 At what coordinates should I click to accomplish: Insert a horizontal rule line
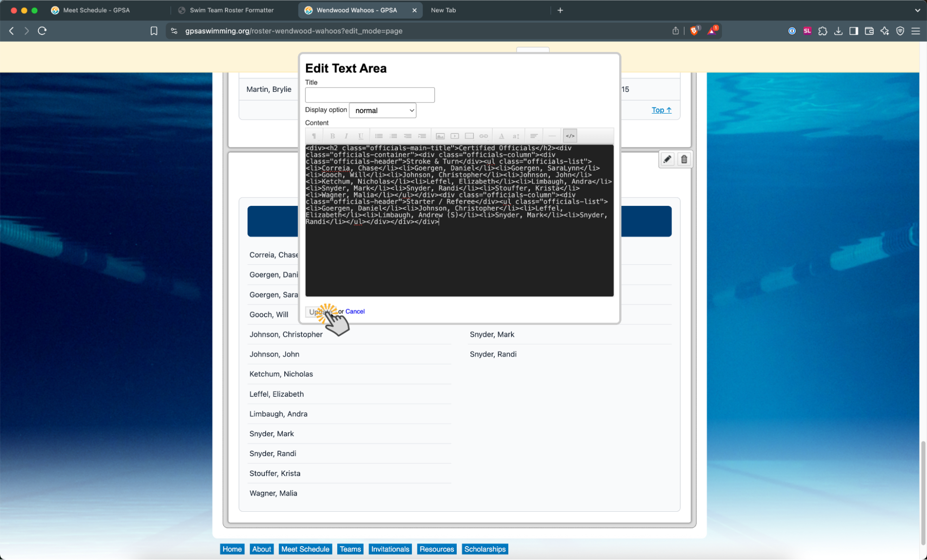551,136
